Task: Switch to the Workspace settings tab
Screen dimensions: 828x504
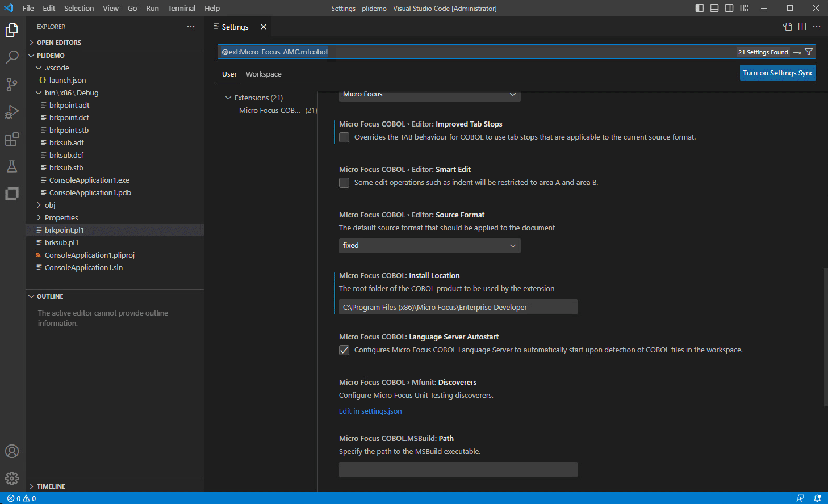Action: coord(263,74)
